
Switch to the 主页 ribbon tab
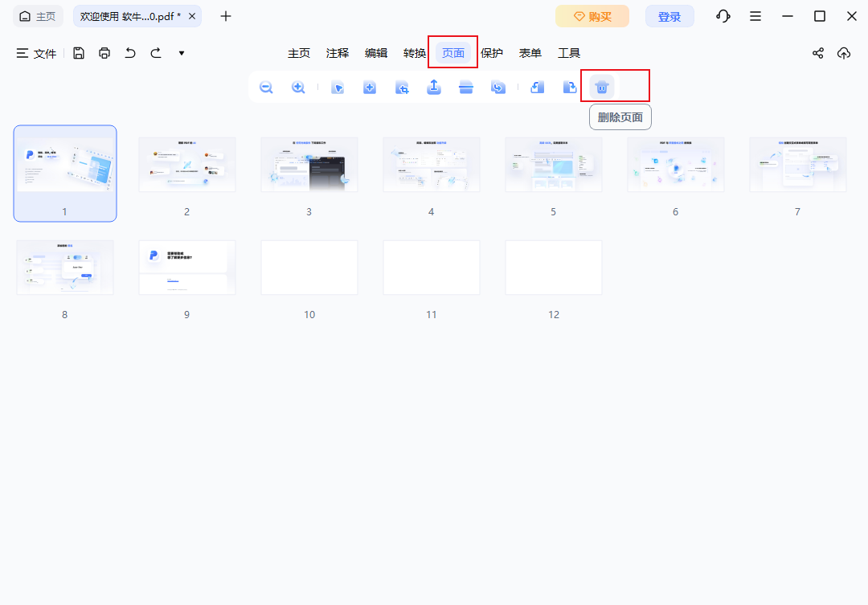point(299,53)
